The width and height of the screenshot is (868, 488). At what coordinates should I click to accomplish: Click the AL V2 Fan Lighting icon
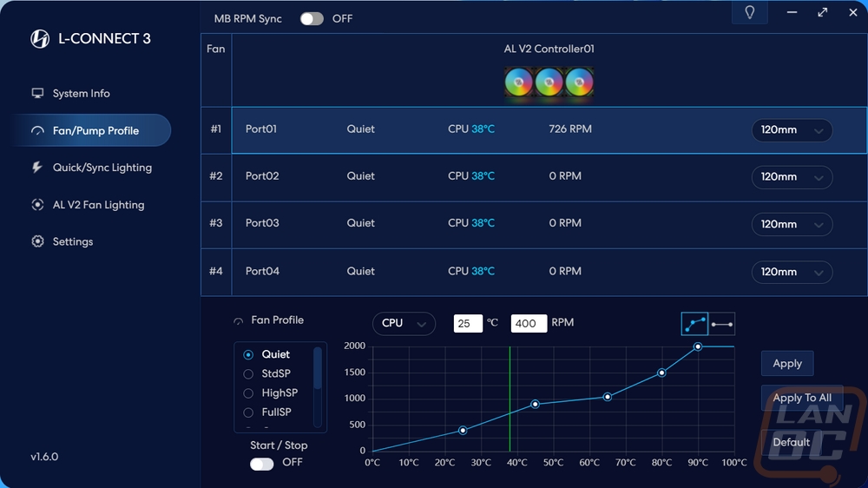pyautogui.click(x=37, y=204)
